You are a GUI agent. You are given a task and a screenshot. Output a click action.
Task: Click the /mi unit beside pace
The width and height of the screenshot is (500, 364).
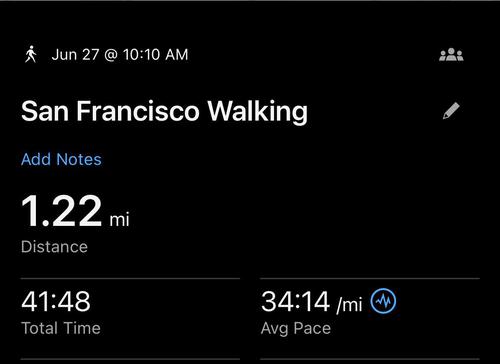click(350, 305)
